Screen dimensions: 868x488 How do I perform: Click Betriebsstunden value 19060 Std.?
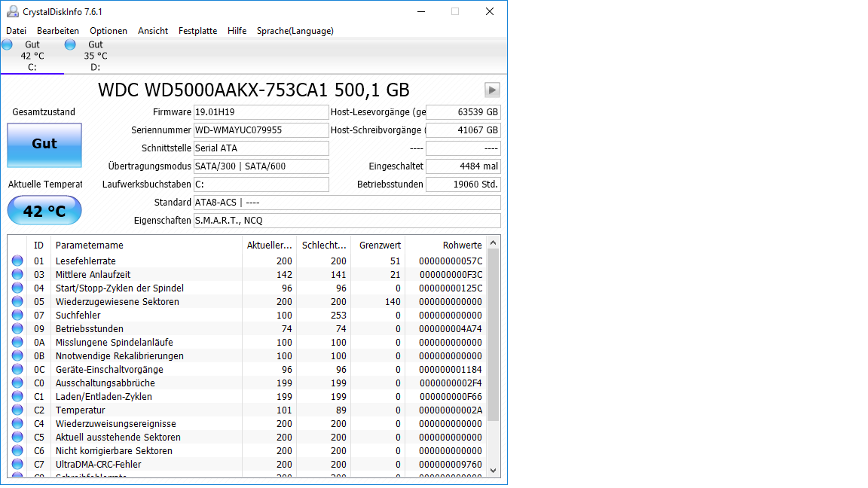[x=463, y=185]
